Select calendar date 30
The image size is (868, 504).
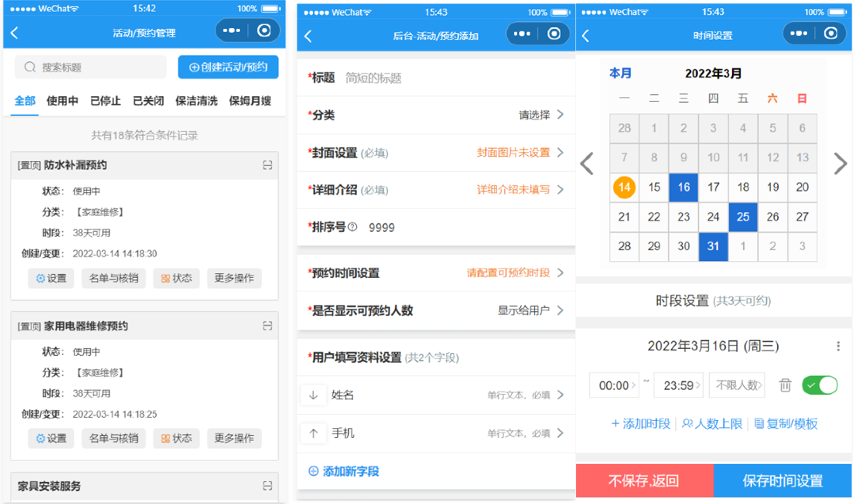pos(683,246)
